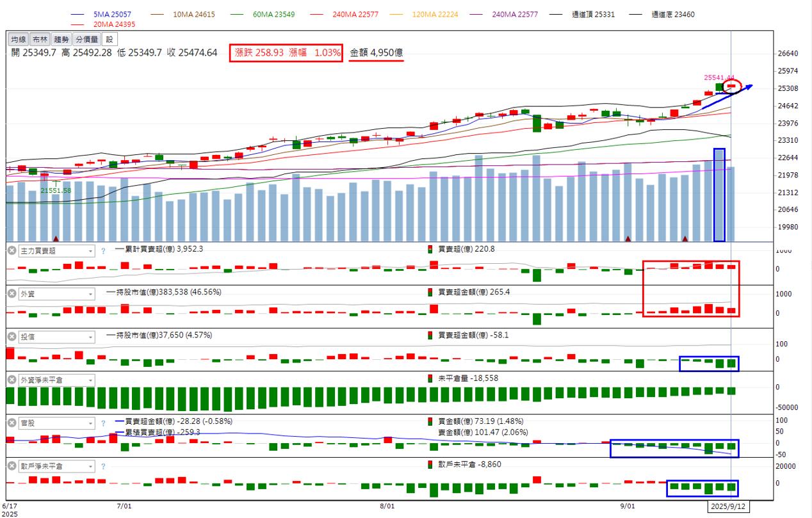Screen dimensions: 812x518
Task: Click the 2025/9/12 date marker on the time axis
Action: 730,506
